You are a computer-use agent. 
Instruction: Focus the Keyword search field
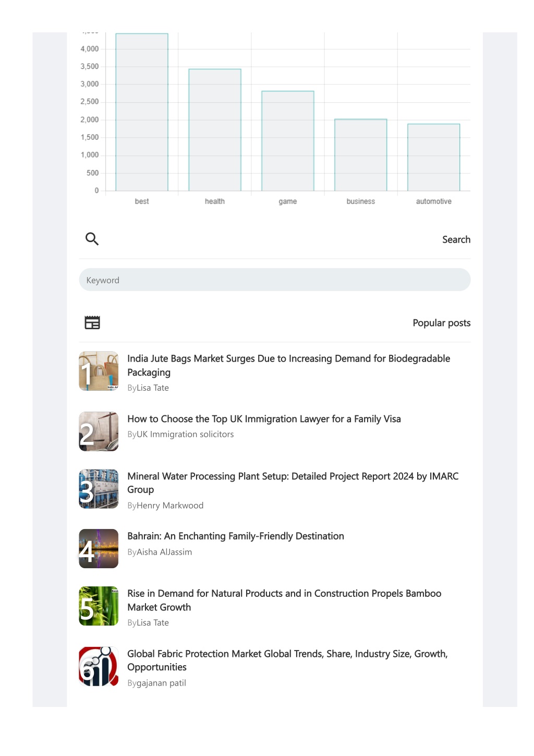click(x=275, y=280)
